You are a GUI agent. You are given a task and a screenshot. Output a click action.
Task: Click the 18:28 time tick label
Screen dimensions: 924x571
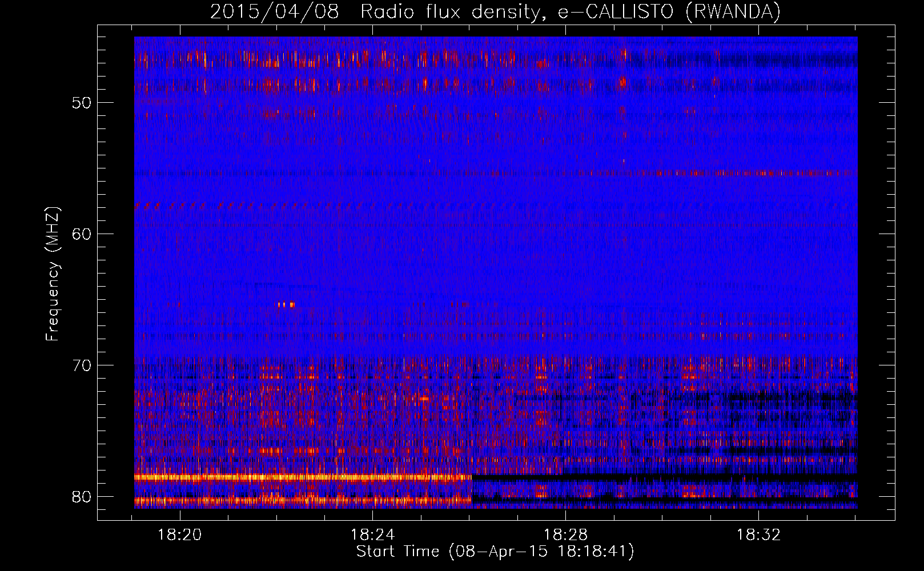(x=565, y=535)
